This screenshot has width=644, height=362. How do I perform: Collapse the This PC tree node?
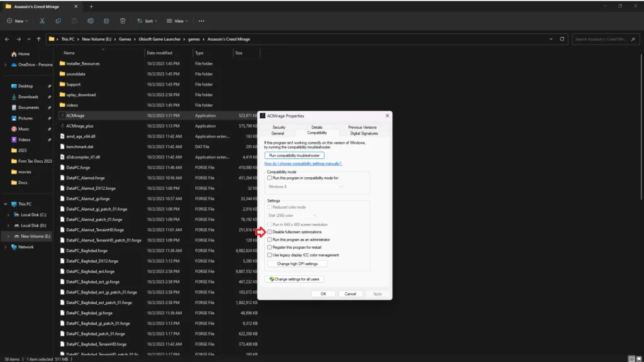[5, 204]
